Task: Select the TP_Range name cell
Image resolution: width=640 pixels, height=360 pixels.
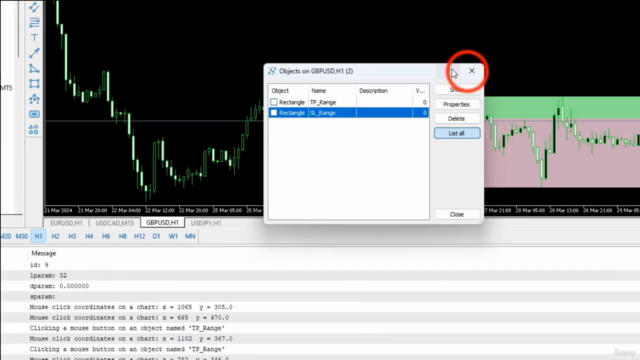Action: point(332,102)
